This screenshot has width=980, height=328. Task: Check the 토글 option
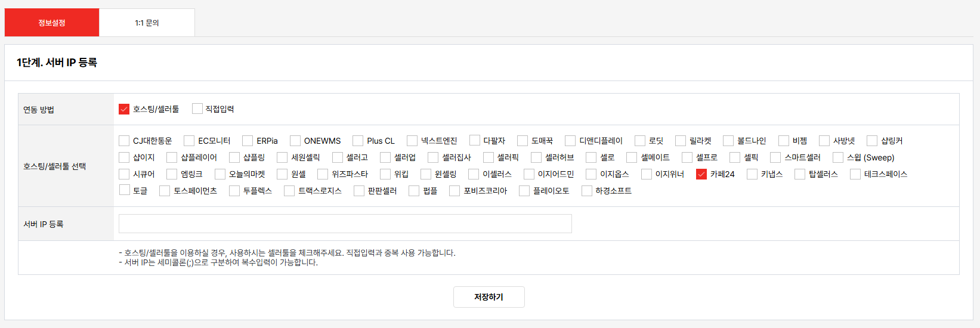(125, 190)
